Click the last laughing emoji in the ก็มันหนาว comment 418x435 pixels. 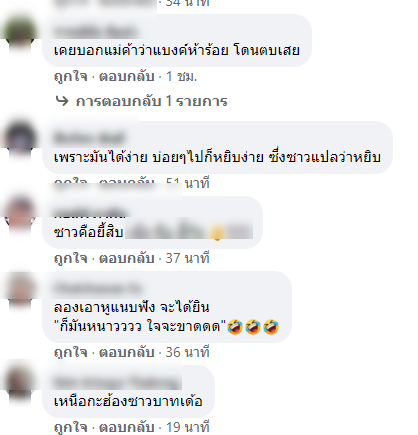click(271, 327)
